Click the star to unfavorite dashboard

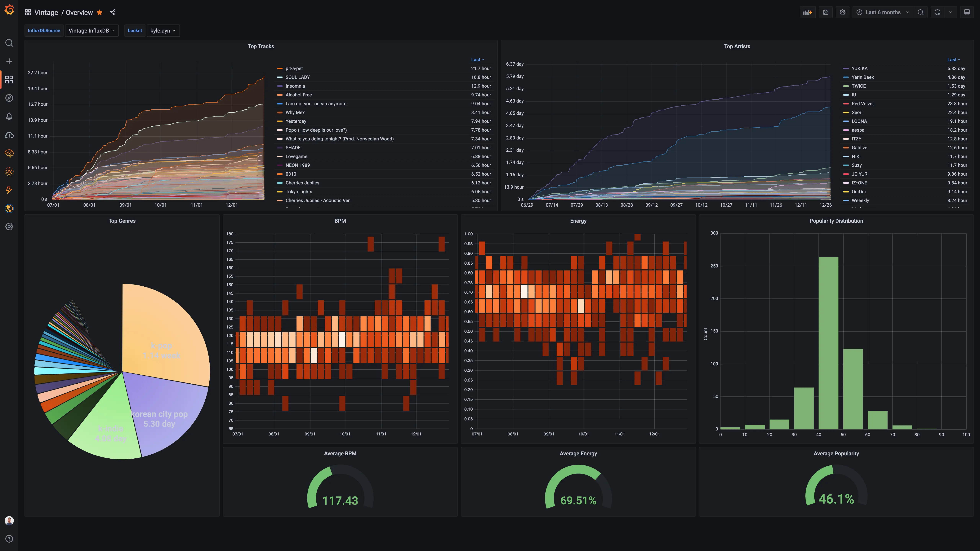coord(100,12)
